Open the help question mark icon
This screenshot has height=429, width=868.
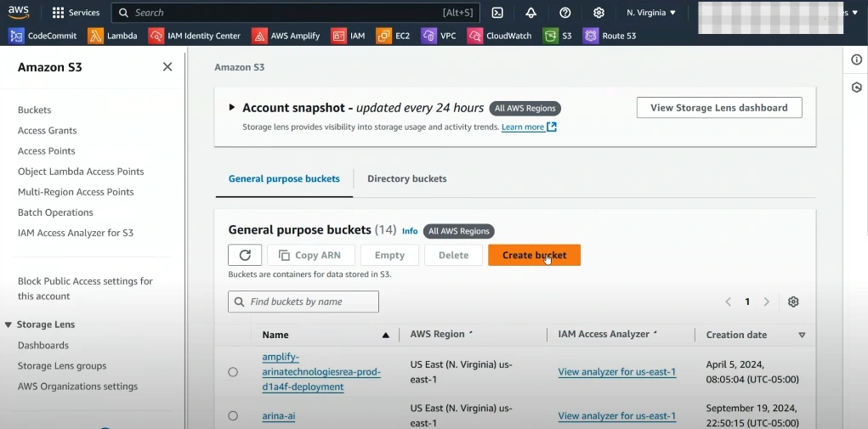(x=565, y=13)
